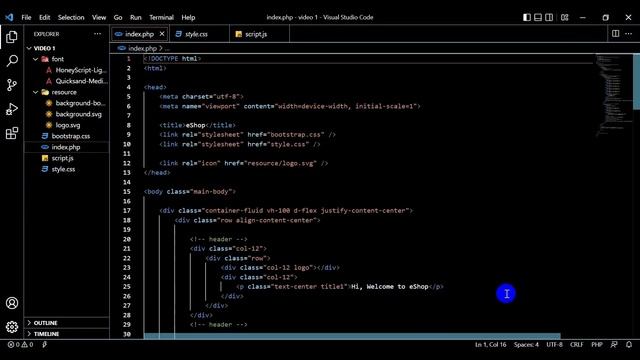640x360 pixels.
Task: Collapse the VIDEO 1 root folder
Action: [x=29, y=48]
